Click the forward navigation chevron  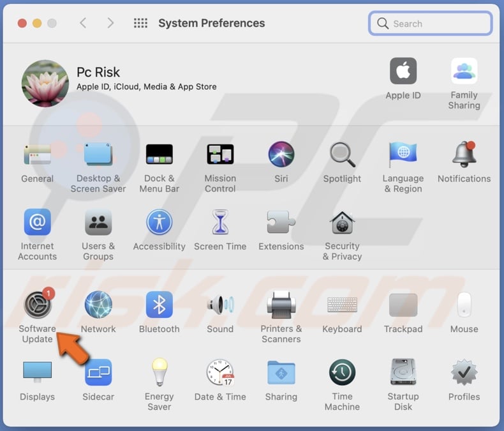[x=110, y=23]
